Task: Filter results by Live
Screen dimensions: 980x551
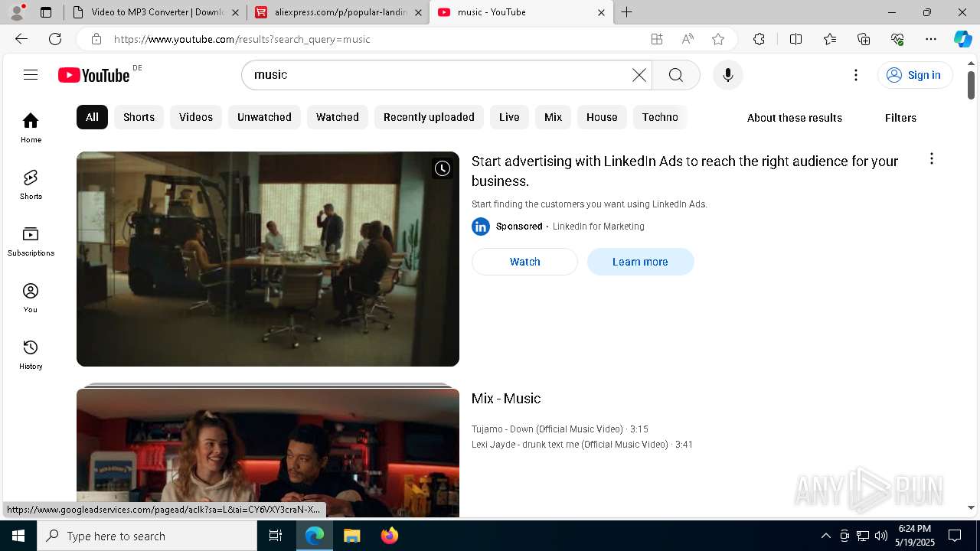Action: pyautogui.click(x=509, y=117)
